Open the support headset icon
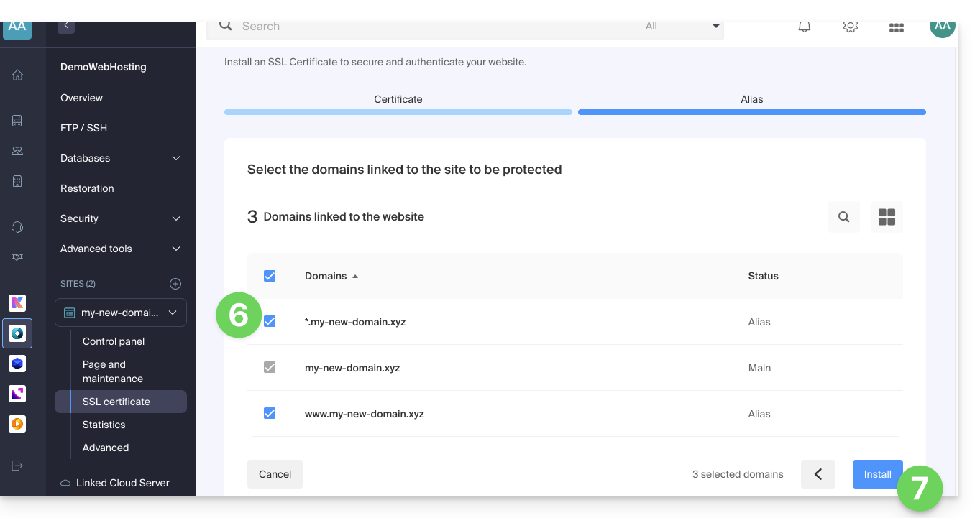This screenshot has width=980, height=518. tap(17, 227)
